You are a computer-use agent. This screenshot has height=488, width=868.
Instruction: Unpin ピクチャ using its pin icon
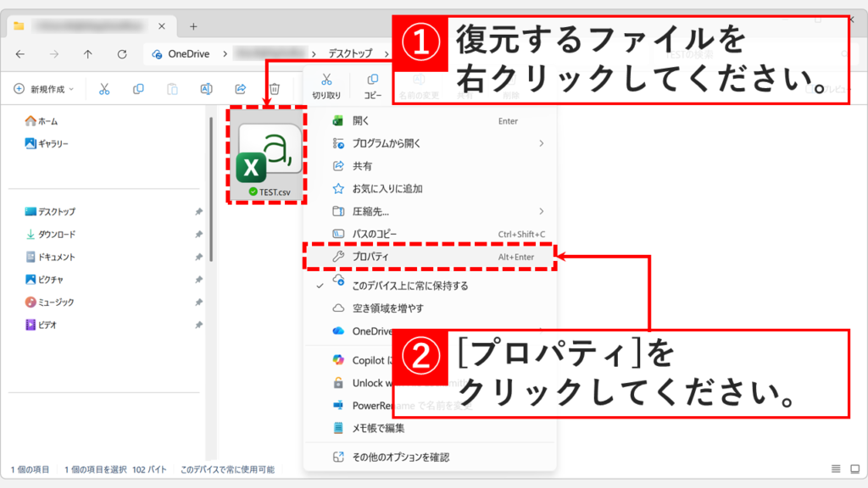[x=198, y=280]
